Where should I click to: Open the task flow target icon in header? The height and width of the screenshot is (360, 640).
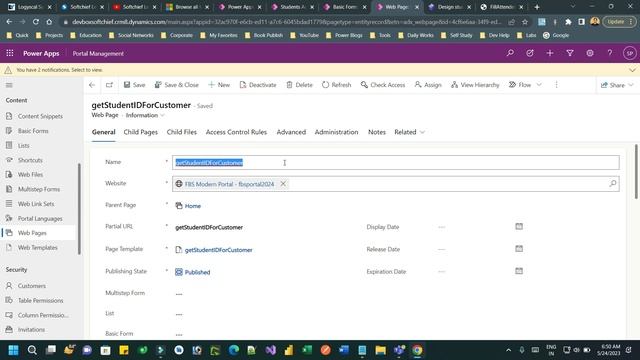(530, 53)
